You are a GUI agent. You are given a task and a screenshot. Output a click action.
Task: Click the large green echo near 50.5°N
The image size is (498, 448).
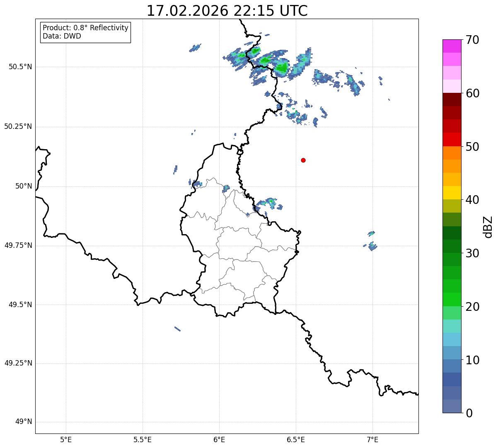tap(282, 68)
